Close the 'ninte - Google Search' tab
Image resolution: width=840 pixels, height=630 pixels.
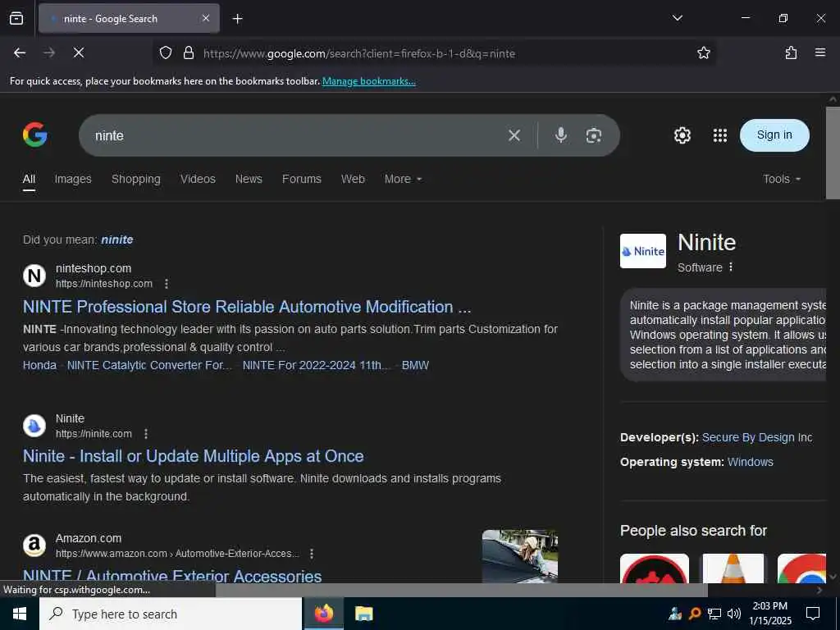206,18
